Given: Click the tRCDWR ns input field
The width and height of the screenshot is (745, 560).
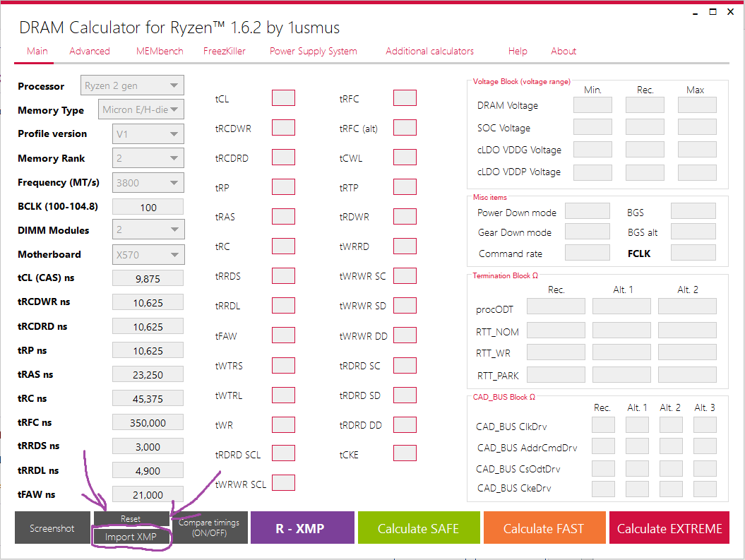Looking at the screenshot, I should 148,302.
